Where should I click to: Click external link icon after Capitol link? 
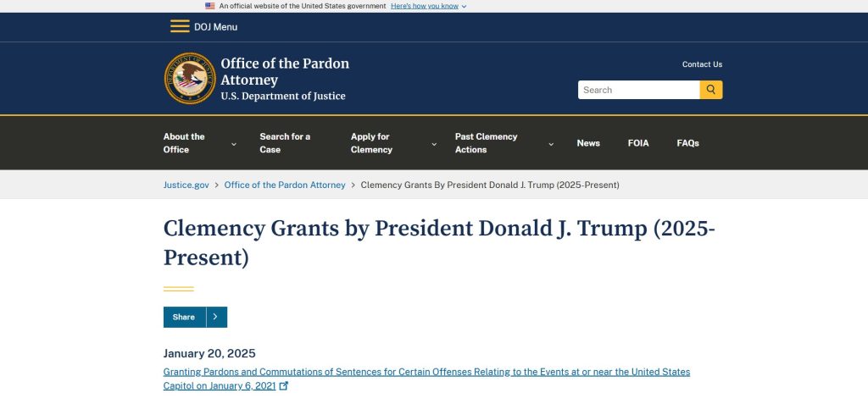pos(284,385)
